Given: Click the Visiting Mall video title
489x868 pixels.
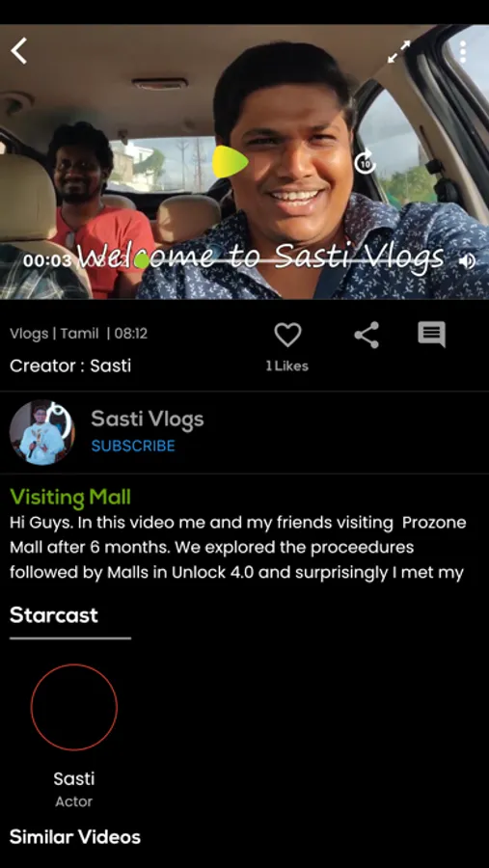Looking at the screenshot, I should [70, 497].
